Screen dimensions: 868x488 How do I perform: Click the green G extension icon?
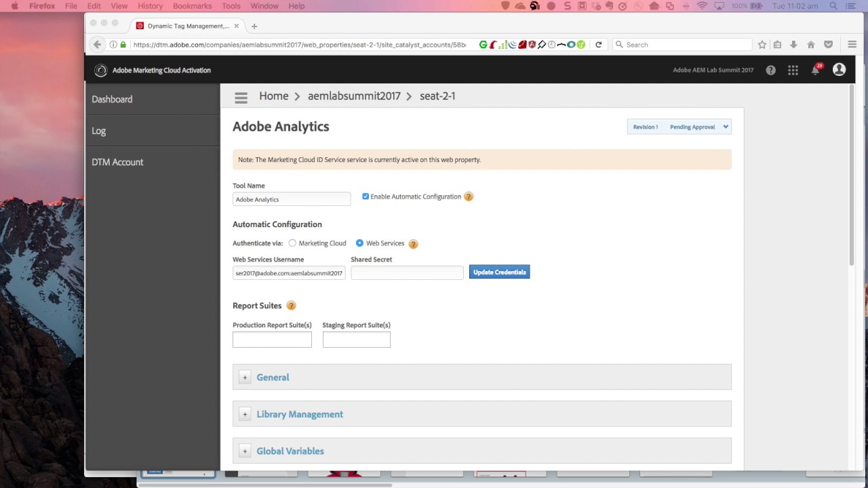click(483, 45)
